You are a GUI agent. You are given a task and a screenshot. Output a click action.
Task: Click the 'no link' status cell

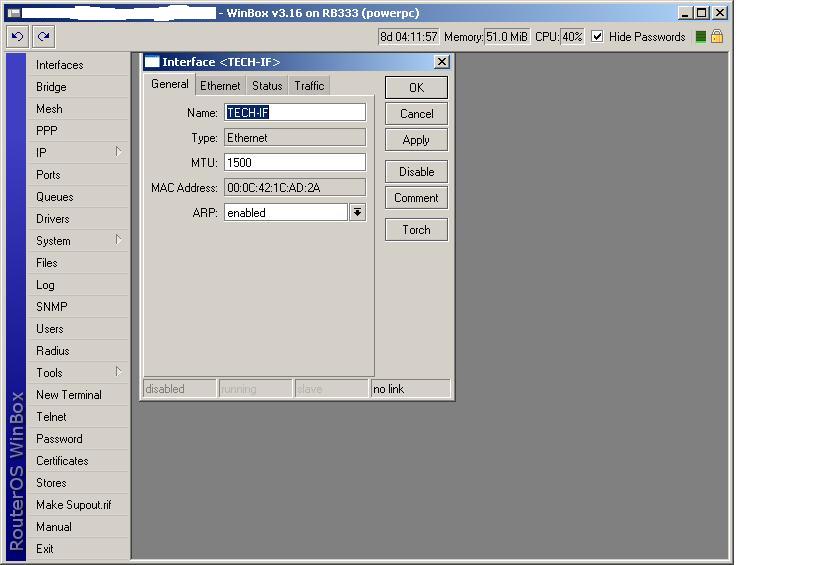point(410,389)
